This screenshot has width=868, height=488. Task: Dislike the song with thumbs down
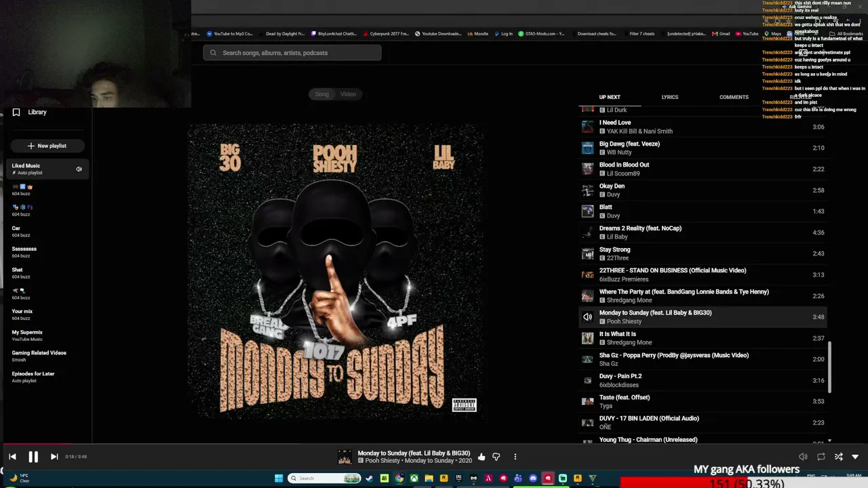pyautogui.click(x=496, y=457)
